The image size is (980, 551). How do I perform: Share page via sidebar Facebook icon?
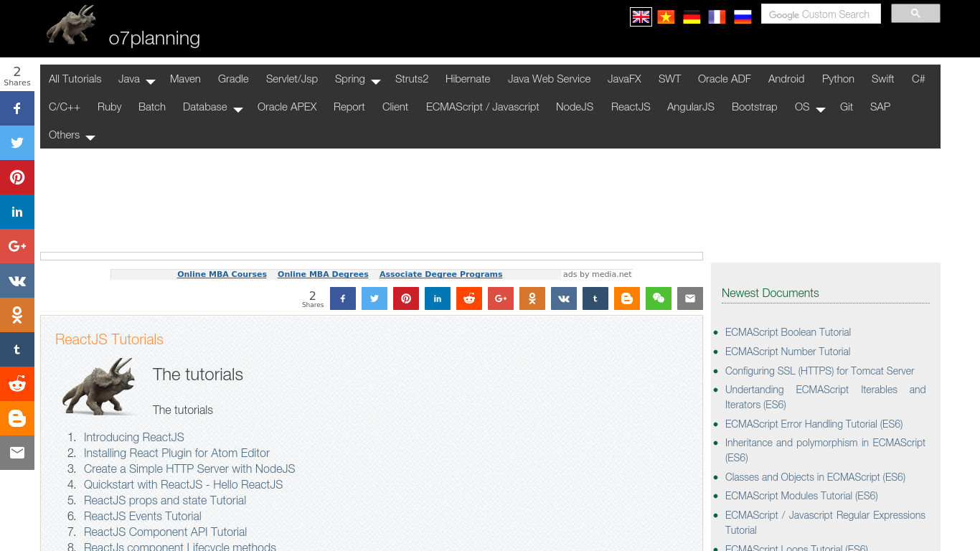[17, 109]
